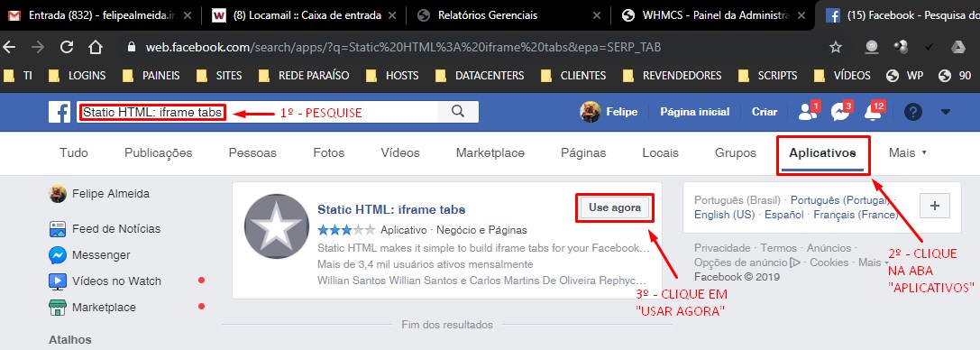Click the Facebook search input field

(x=258, y=113)
